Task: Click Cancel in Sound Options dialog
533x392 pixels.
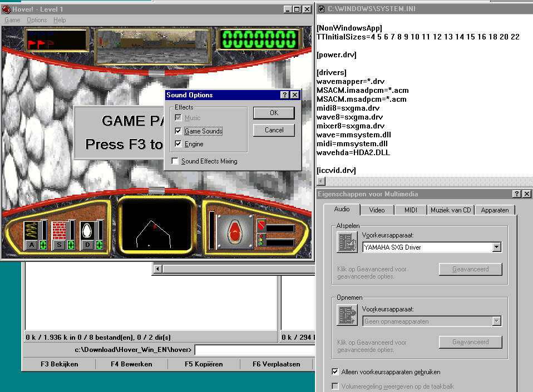Action: coord(274,131)
